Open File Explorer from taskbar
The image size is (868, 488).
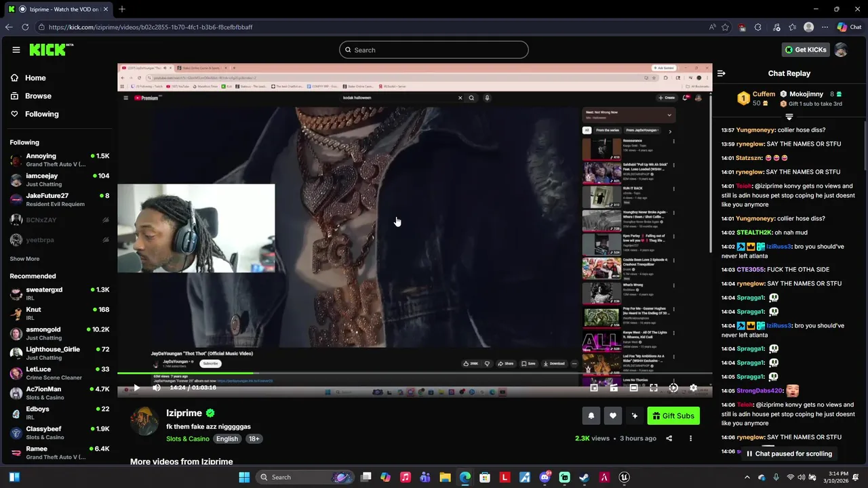(x=445, y=477)
